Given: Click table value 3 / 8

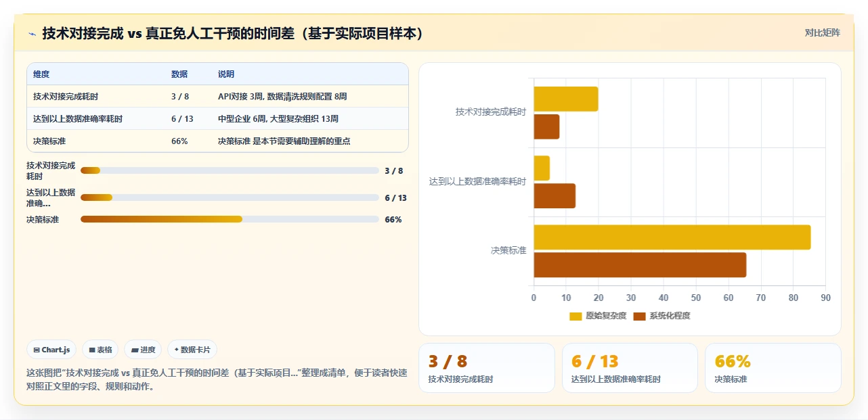Looking at the screenshot, I should [180, 97].
